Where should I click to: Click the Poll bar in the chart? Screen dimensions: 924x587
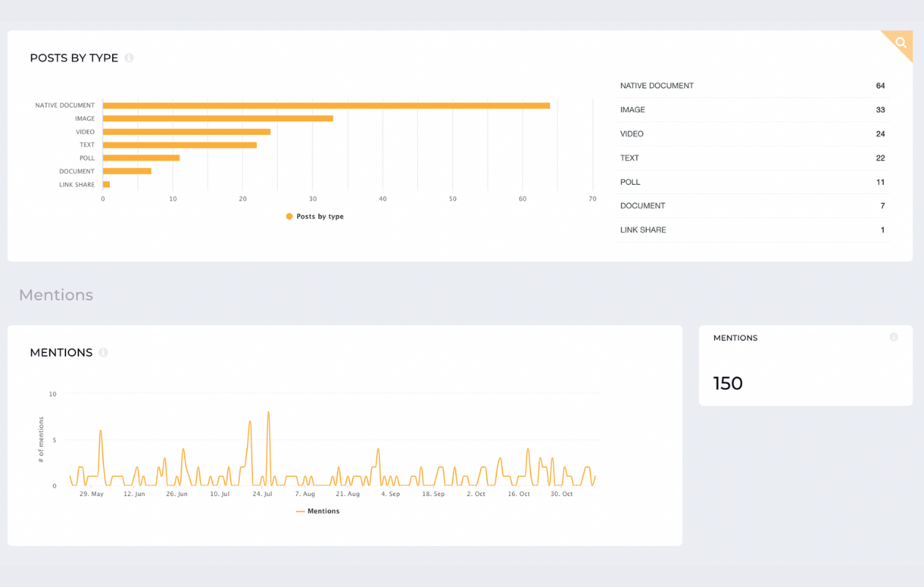[x=142, y=158]
